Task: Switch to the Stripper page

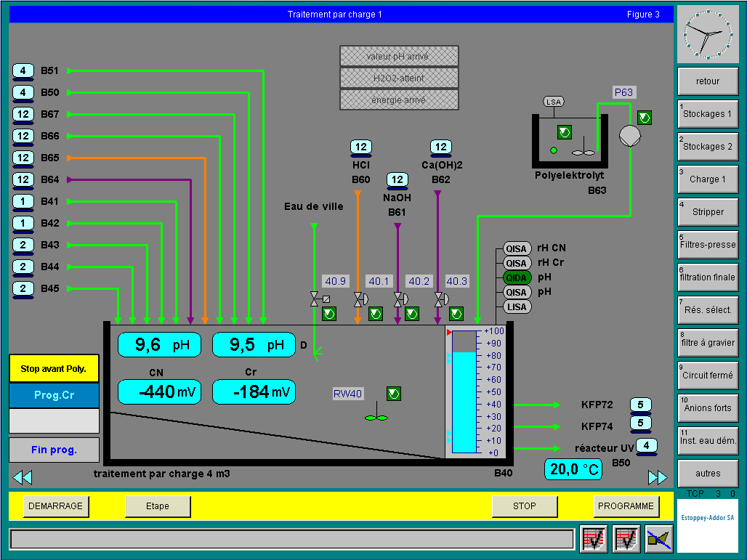Action: (707, 212)
